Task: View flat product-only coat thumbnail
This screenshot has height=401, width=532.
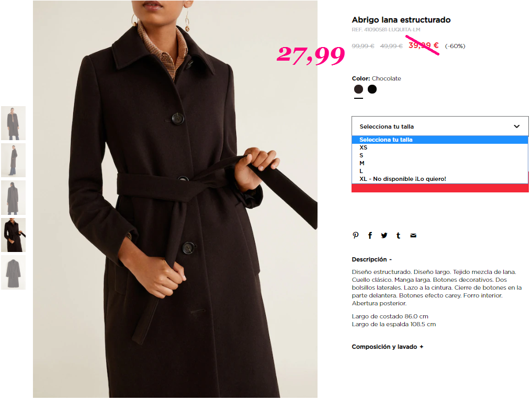Action: [x=13, y=272]
